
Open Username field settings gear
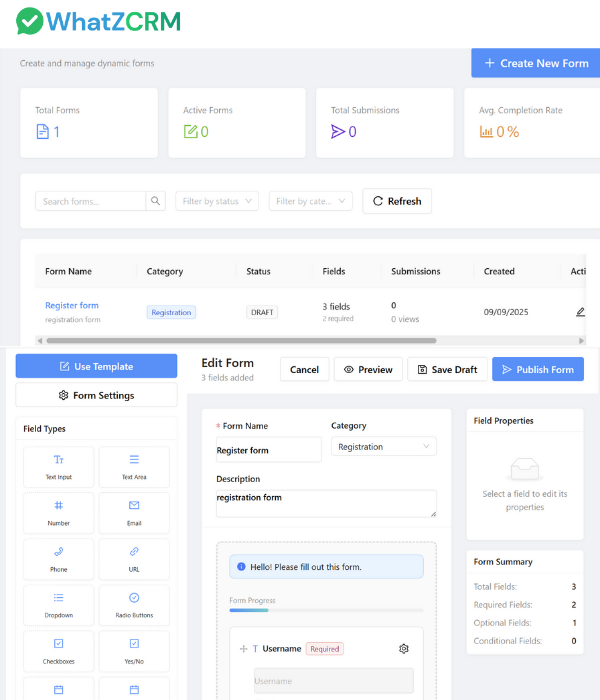[x=404, y=649]
